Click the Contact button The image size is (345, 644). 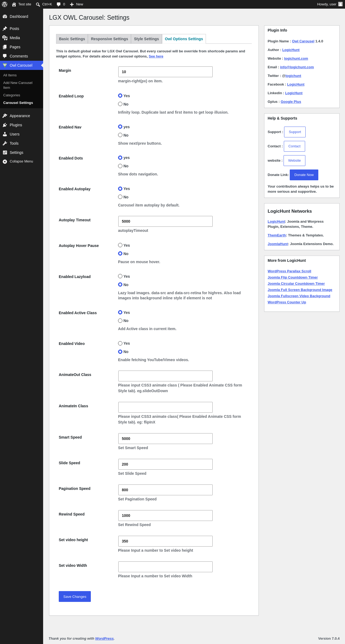(294, 146)
